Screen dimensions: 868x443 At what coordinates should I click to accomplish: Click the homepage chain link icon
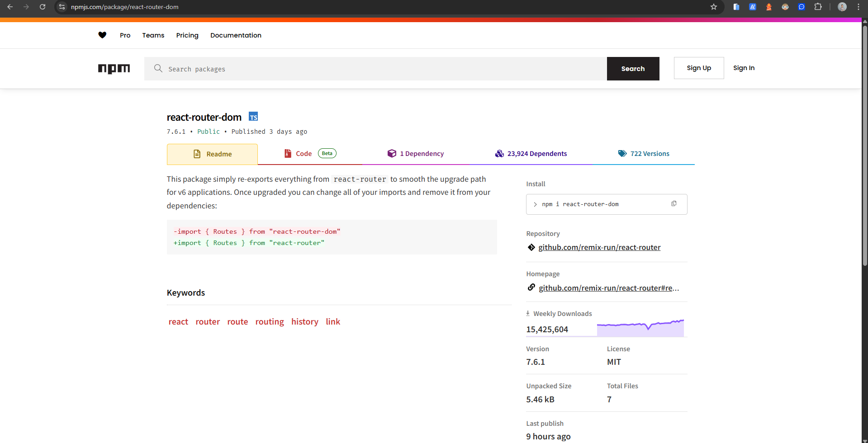tap(531, 287)
